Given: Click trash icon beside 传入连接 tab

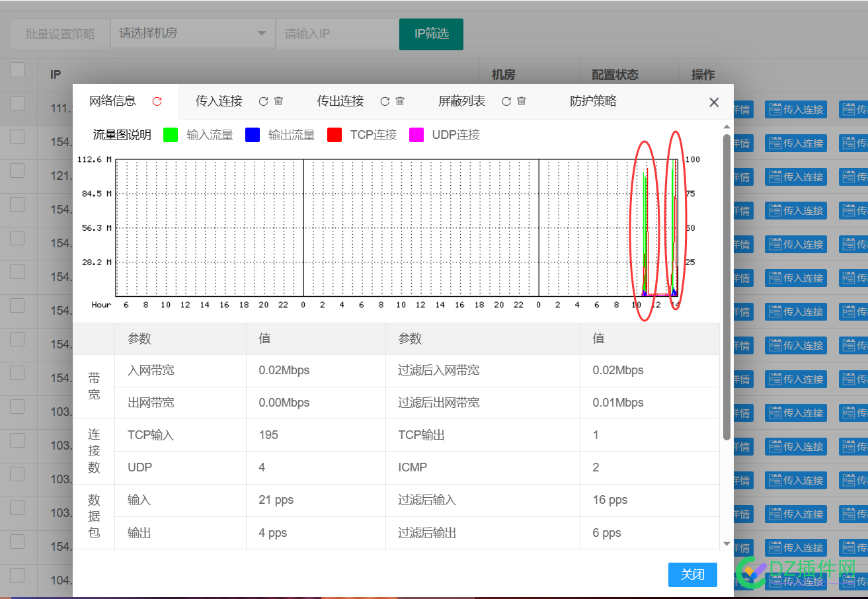Looking at the screenshot, I should point(278,101).
